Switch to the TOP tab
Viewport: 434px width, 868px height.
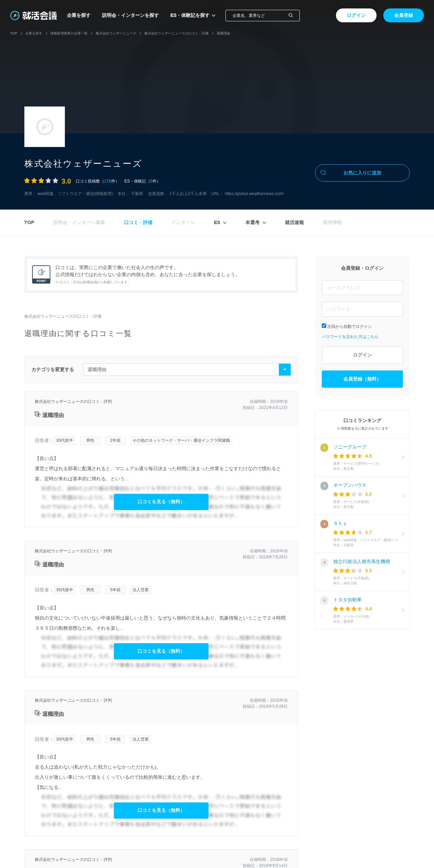[x=29, y=222]
